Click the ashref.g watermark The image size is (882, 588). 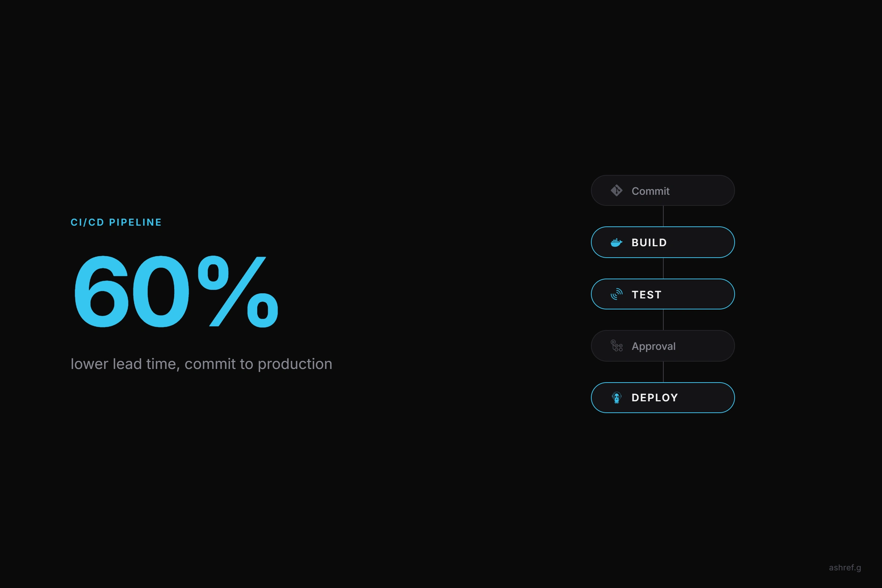point(845,568)
